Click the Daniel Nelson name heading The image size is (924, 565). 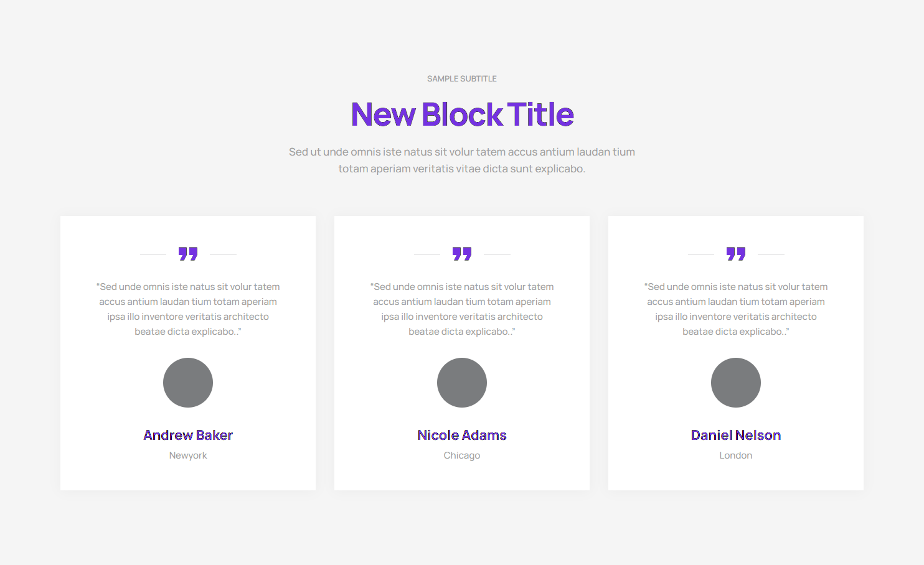pos(736,435)
